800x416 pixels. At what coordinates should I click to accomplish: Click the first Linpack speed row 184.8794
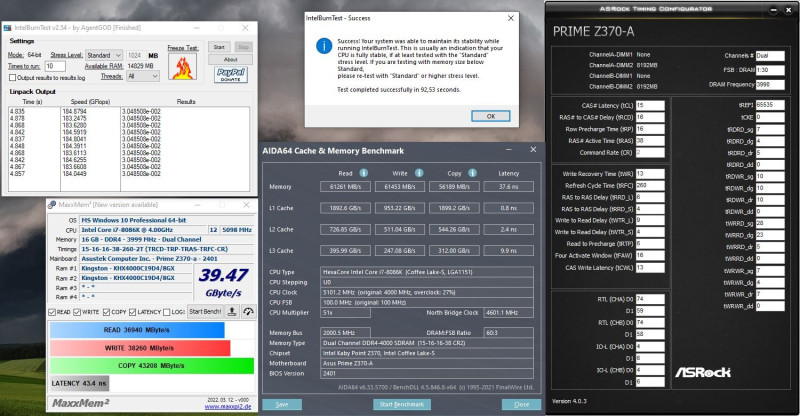(74, 111)
